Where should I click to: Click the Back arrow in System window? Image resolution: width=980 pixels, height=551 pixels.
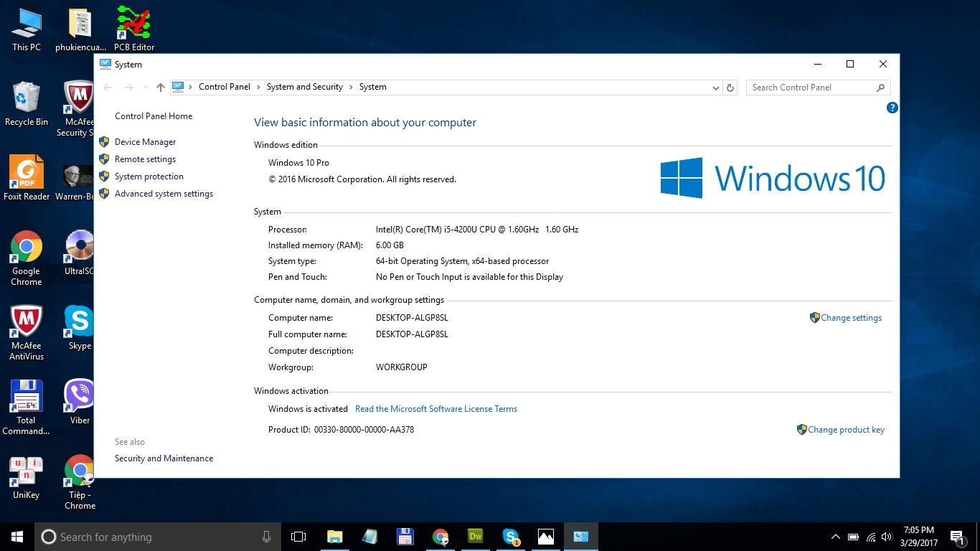coord(108,88)
